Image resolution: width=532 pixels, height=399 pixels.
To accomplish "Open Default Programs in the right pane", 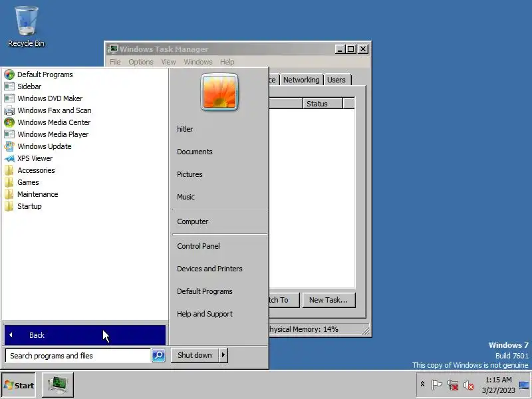I will (205, 291).
